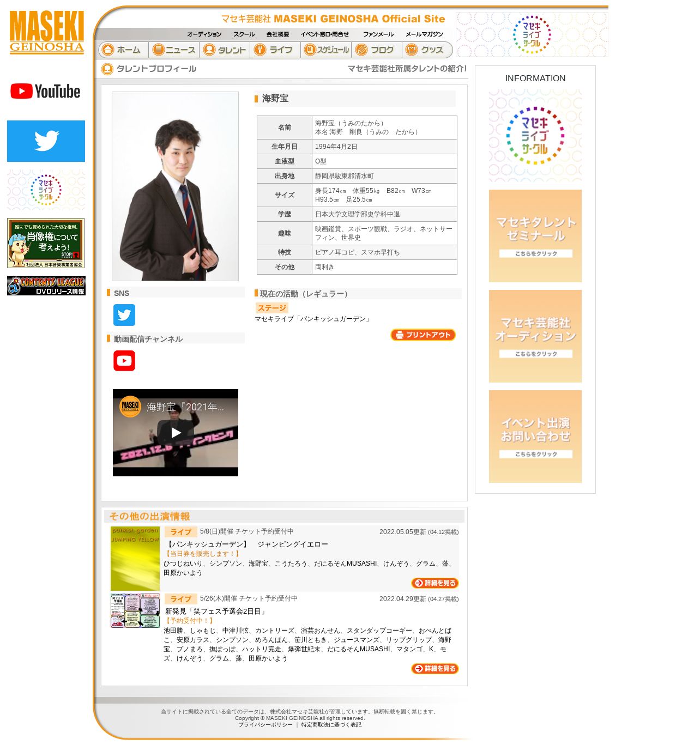The width and height of the screenshot is (700, 751).
Task: Open the ファンメール top link
Action: point(378,34)
